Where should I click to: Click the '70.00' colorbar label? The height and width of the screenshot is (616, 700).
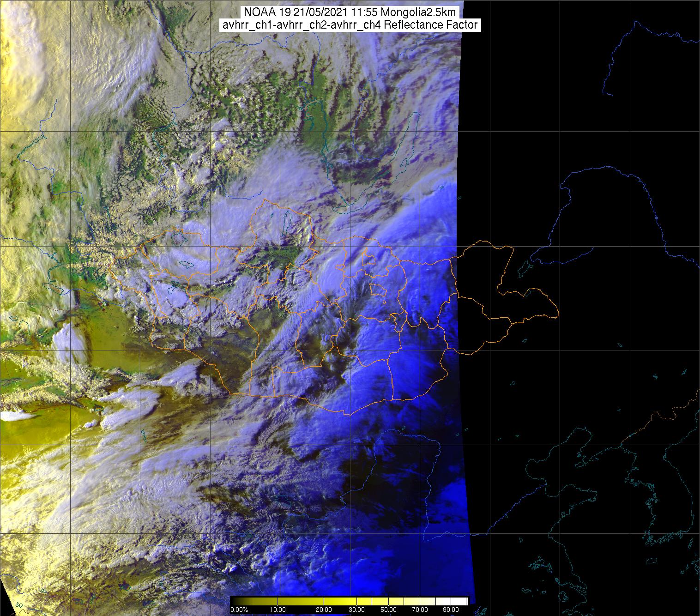(x=420, y=610)
